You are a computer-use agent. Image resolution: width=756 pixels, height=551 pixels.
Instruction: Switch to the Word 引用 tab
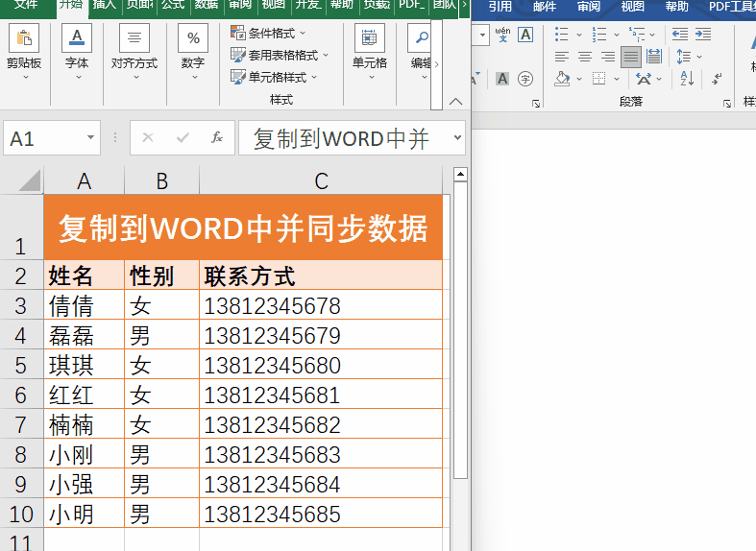click(500, 6)
